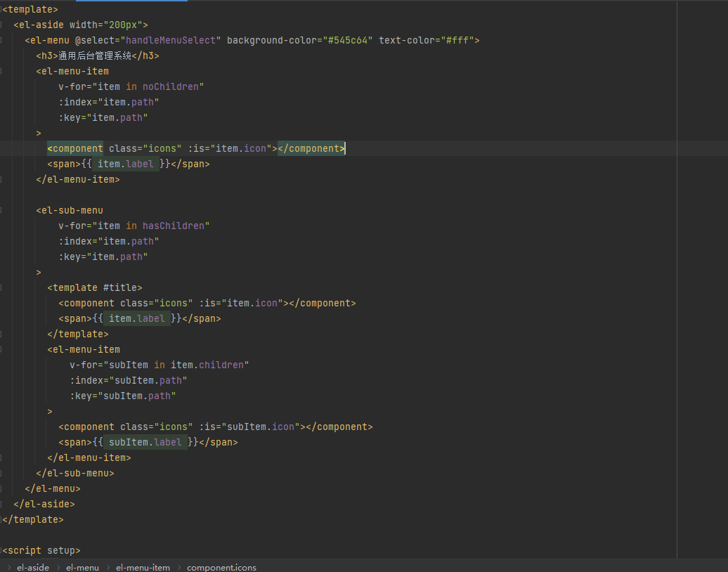Screen dimensions: 728x572
Task: Click the el-menu-item breadcrumb segment
Action: 143,567
